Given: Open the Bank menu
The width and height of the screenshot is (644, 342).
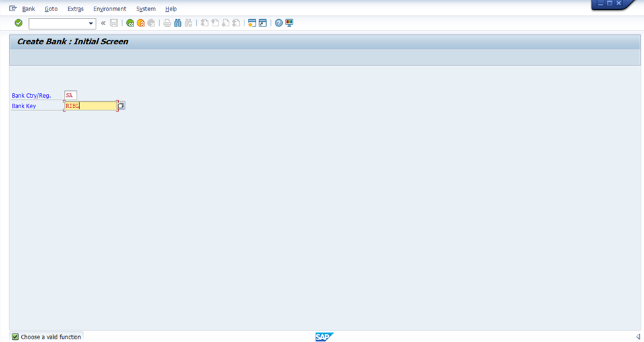Looking at the screenshot, I should point(28,9).
